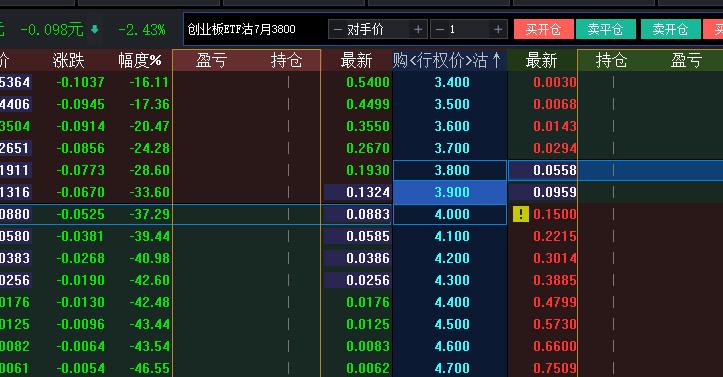Select strike price 4.300

452,280
